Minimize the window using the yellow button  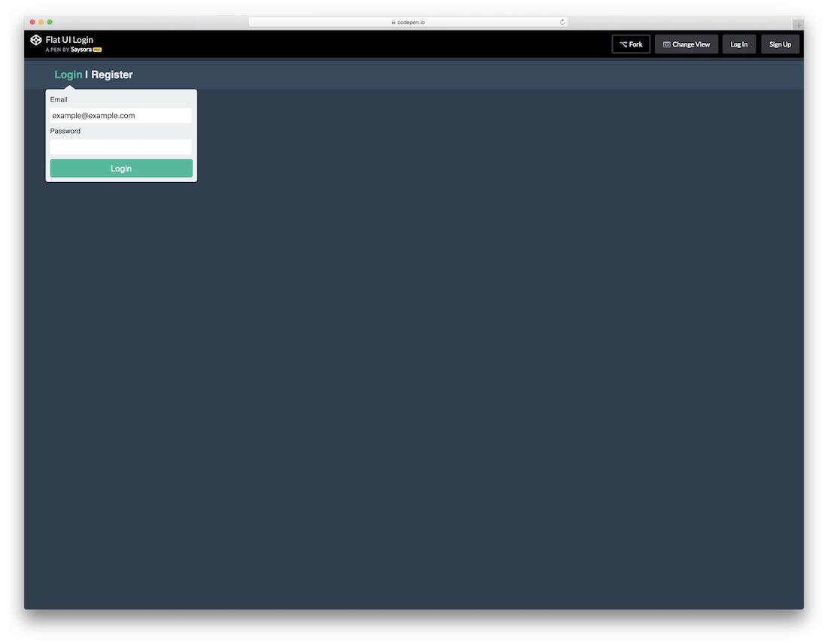point(41,23)
